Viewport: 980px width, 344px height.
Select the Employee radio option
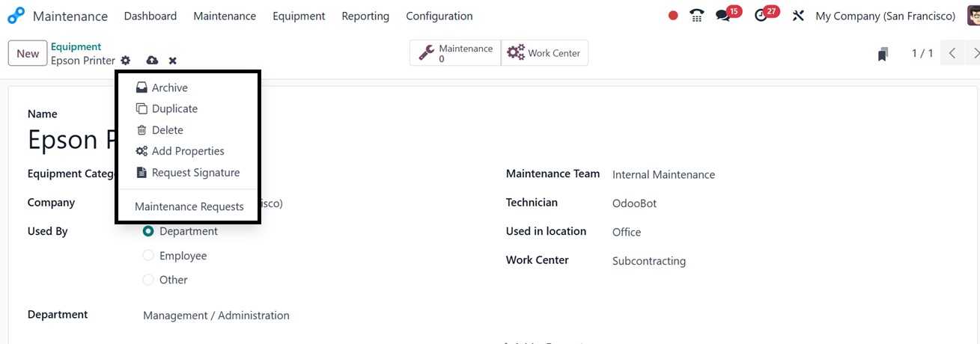click(148, 256)
